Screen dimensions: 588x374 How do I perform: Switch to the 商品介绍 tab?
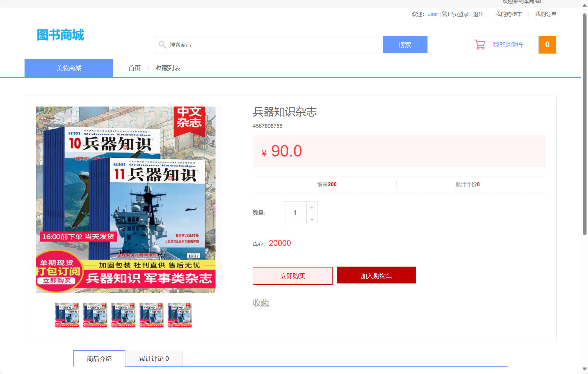(99, 358)
